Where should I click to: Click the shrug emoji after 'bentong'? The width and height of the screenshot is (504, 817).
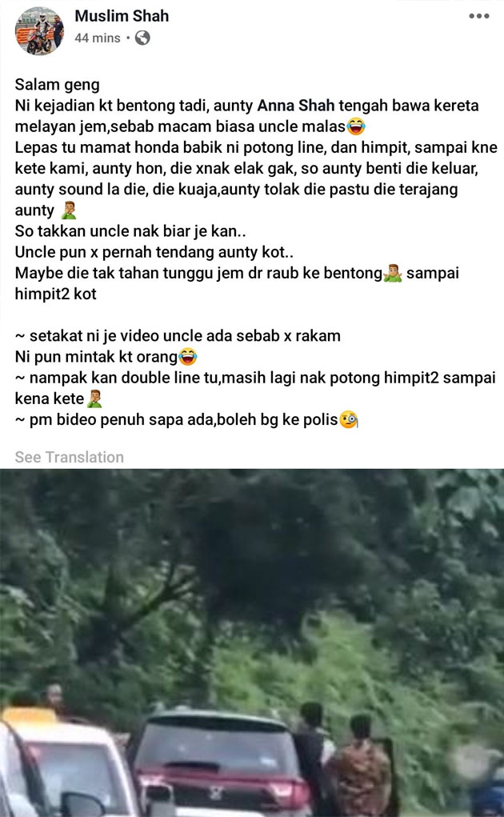point(393,273)
